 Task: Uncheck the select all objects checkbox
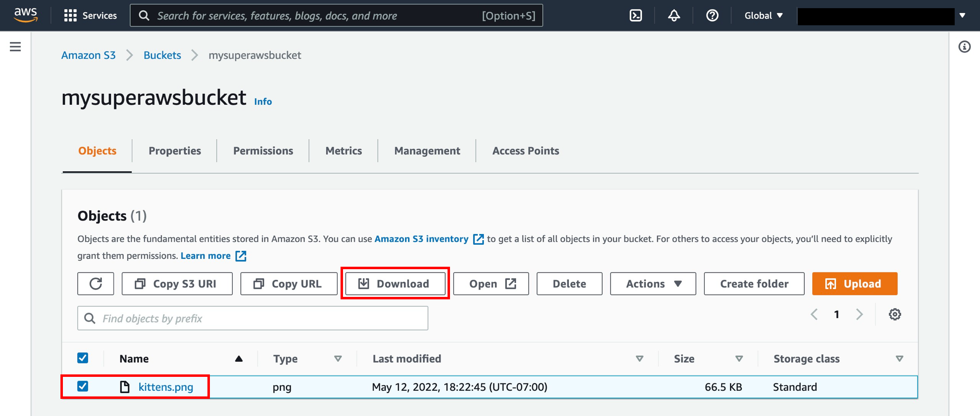click(x=83, y=358)
